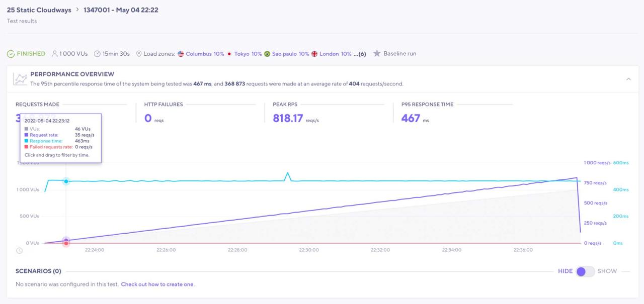This screenshot has height=304, width=644.
Task: Open the 25 Static Cloudways breadcrumb
Action: [x=39, y=10]
